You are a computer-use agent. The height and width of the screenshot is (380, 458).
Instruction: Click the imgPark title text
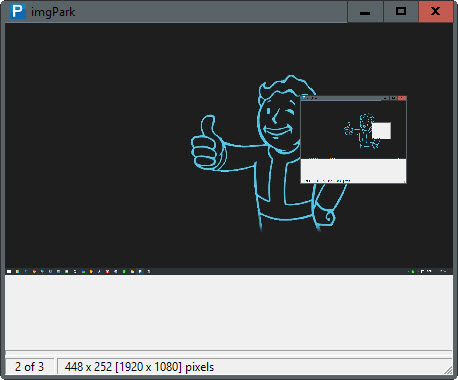coord(53,12)
